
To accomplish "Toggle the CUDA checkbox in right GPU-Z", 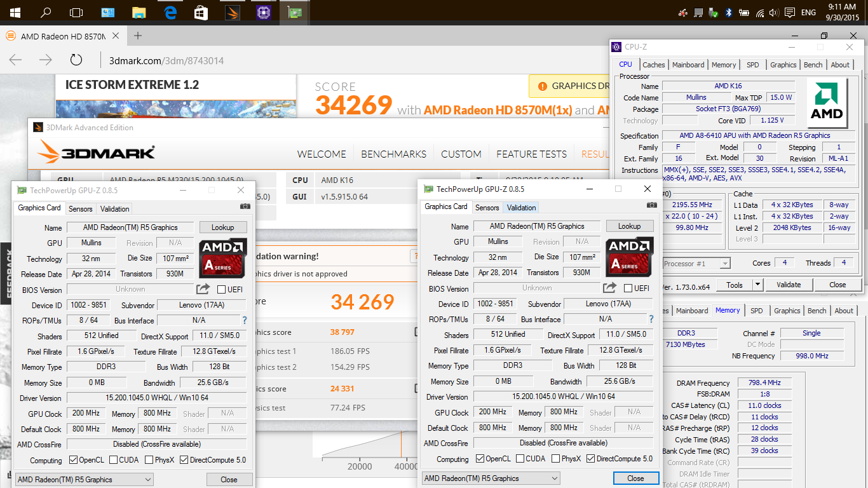I will (x=520, y=459).
